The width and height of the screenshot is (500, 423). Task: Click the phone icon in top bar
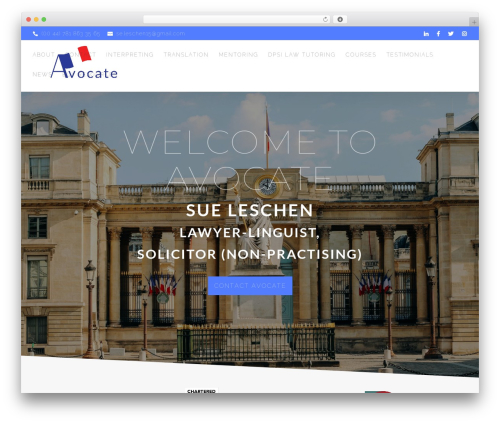tap(35, 34)
